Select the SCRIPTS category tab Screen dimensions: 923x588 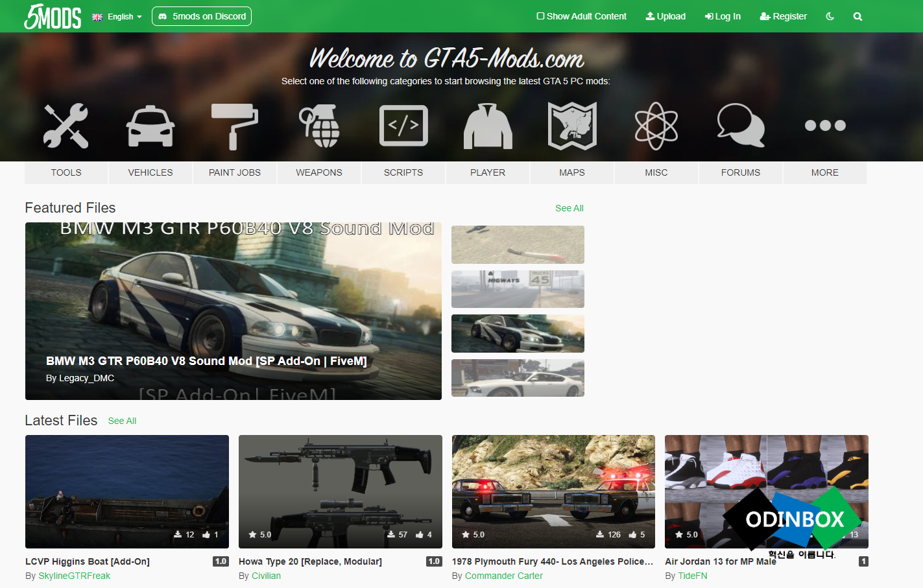click(x=403, y=172)
